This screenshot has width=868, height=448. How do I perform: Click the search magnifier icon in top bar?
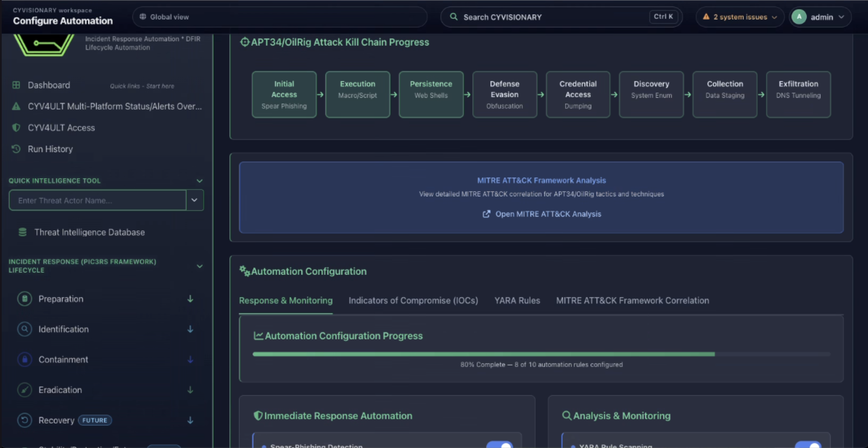(x=454, y=17)
